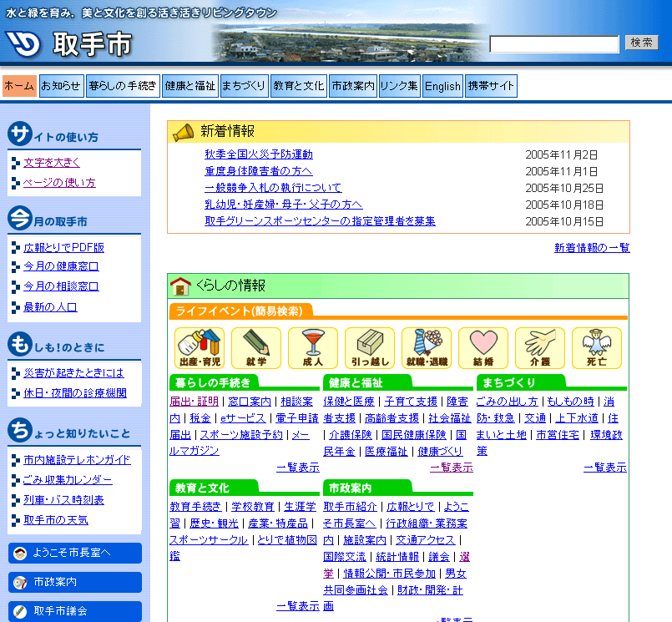
Task: Click the 死亡 angel icon
Action: pyautogui.click(x=597, y=348)
